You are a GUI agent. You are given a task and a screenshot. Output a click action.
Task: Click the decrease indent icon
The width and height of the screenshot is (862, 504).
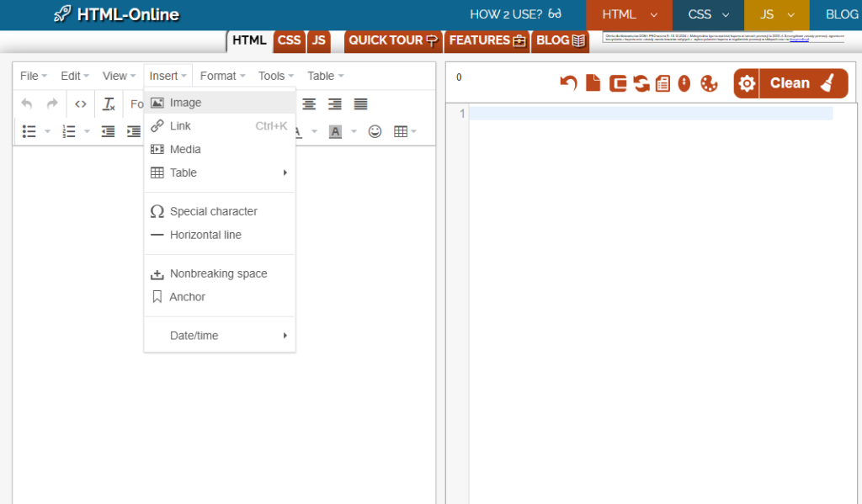(x=108, y=131)
